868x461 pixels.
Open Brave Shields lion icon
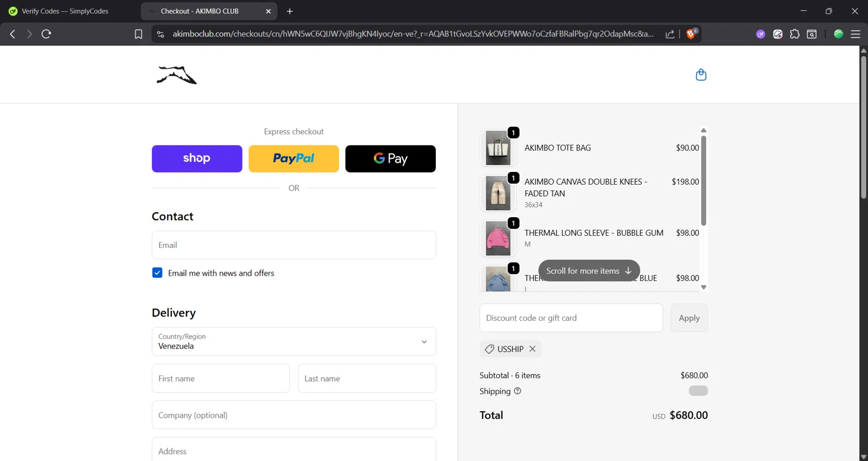tap(691, 34)
